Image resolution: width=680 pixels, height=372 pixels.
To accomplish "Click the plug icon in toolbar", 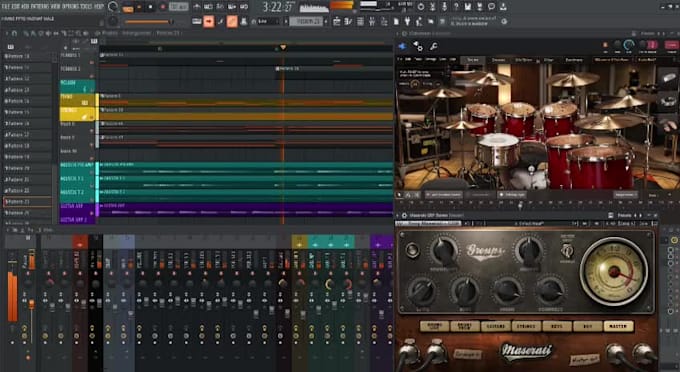I will pos(407,21).
